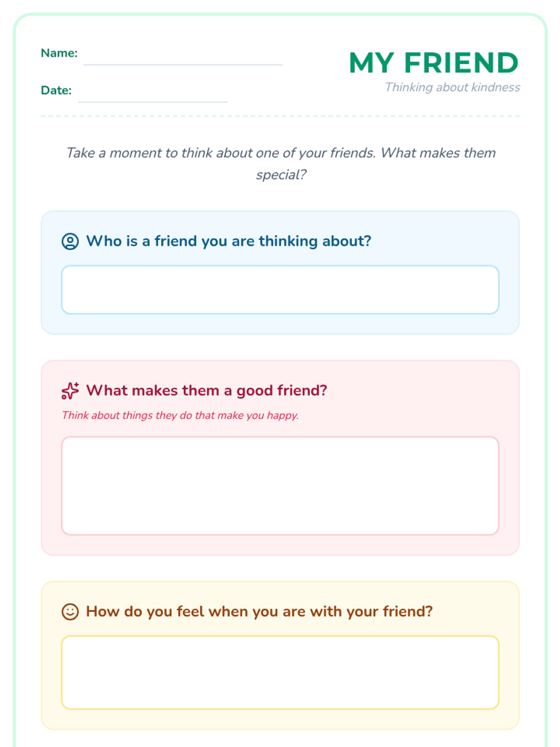Click the Name line field
The width and height of the screenshot is (560, 747).
(182, 58)
